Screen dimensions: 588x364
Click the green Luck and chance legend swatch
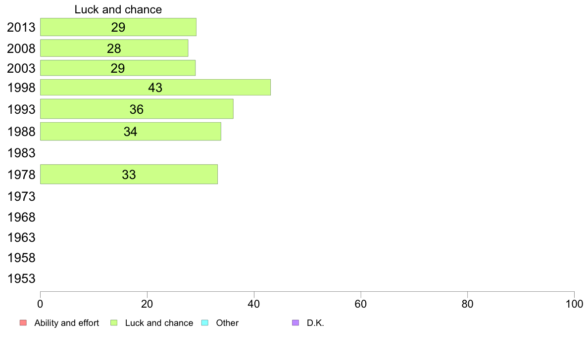click(x=114, y=323)
